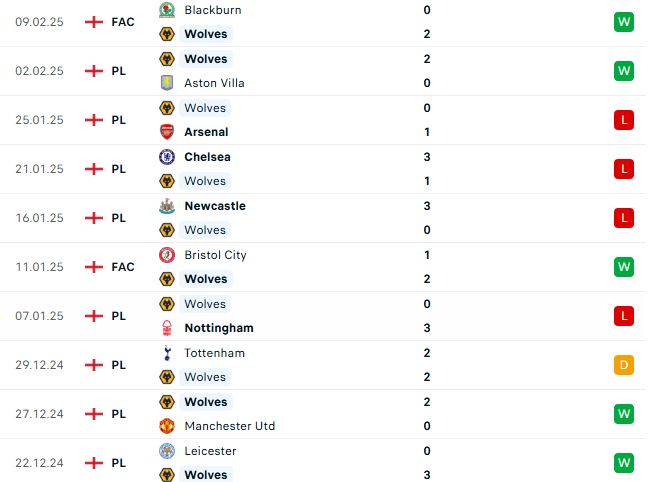Open the 07.01.25 Wolves vs Nottingham match row
This screenshot has width=651, height=482.
(326, 316)
